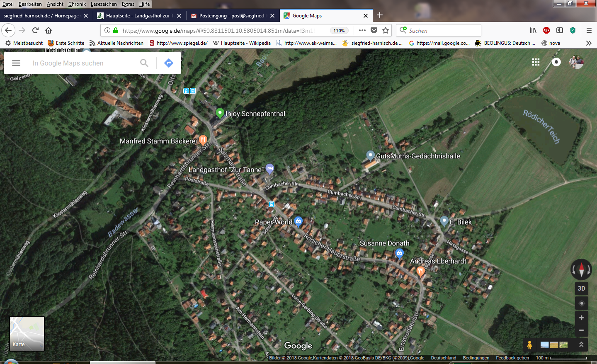Select the Paper-World shop marker
The width and height of the screenshot is (597, 364).
[298, 221]
